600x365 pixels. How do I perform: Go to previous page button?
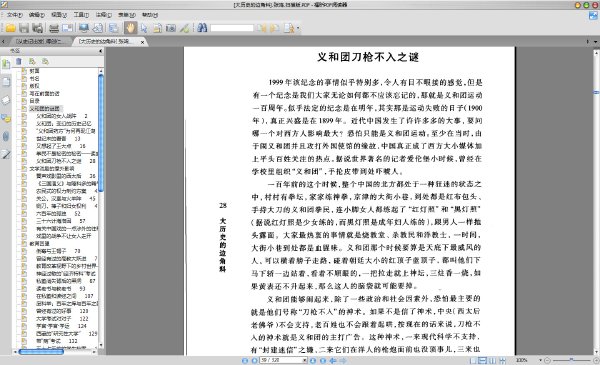(254, 360)
